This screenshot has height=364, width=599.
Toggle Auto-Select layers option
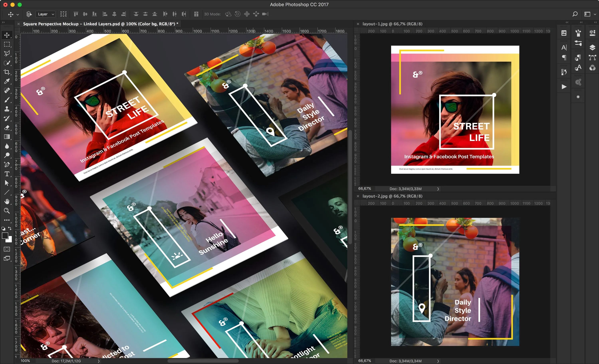tap(29, 14)
